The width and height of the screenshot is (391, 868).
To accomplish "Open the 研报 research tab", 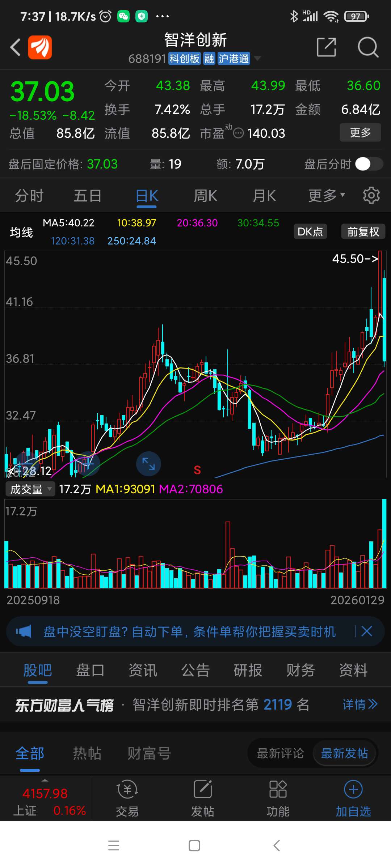I will pyautogui.click(x=248, y=670).
